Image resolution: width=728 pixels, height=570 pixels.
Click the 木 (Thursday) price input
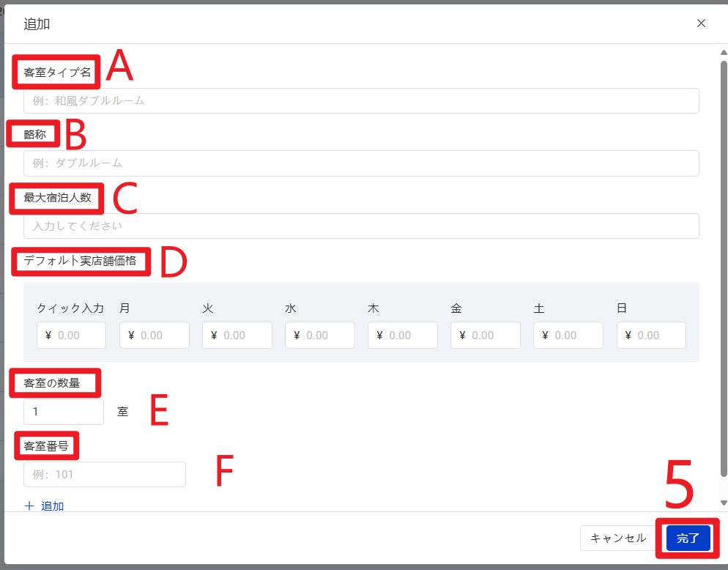click(x=403, y=336)
